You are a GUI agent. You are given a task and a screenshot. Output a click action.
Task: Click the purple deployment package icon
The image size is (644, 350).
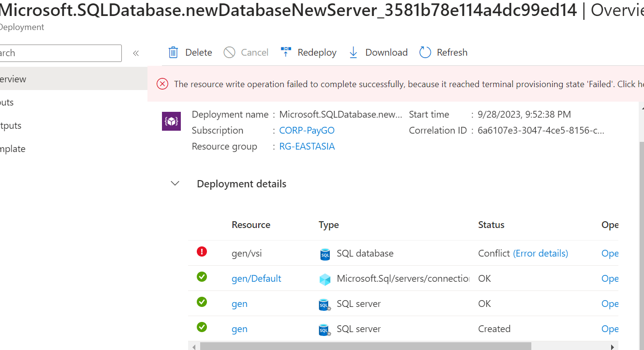pos(171,121)
